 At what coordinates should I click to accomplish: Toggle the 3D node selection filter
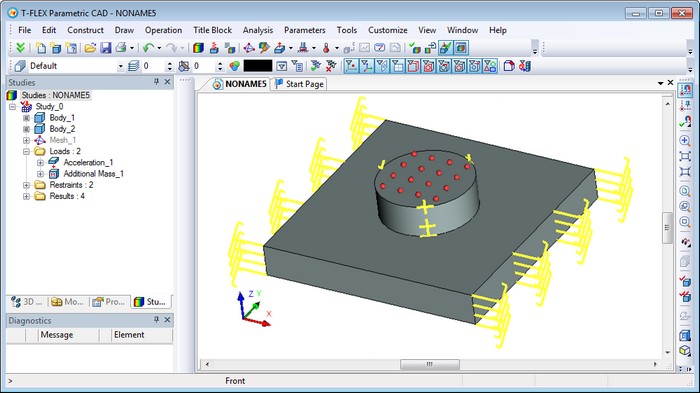click(x=351, y=66)
